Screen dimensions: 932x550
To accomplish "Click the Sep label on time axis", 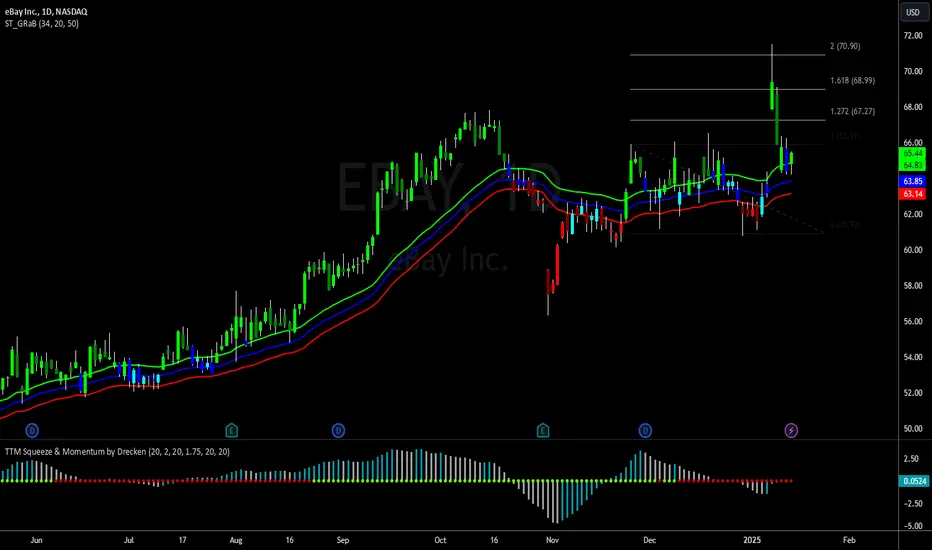I will 343,540.
